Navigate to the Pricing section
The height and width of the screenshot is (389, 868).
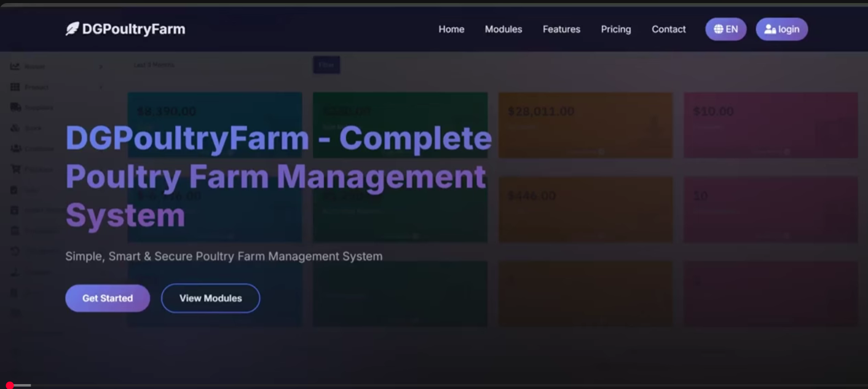615,29
